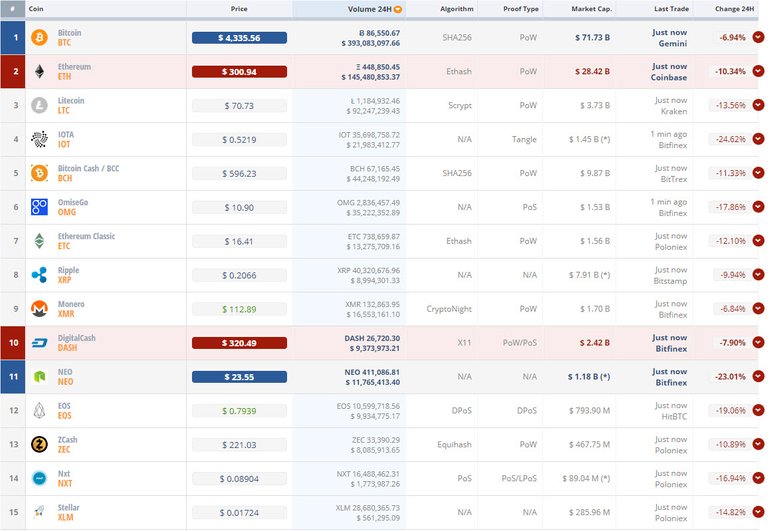Click the Litecoin logo icon
The image size is (768, 531).
(x=39, y=105)
